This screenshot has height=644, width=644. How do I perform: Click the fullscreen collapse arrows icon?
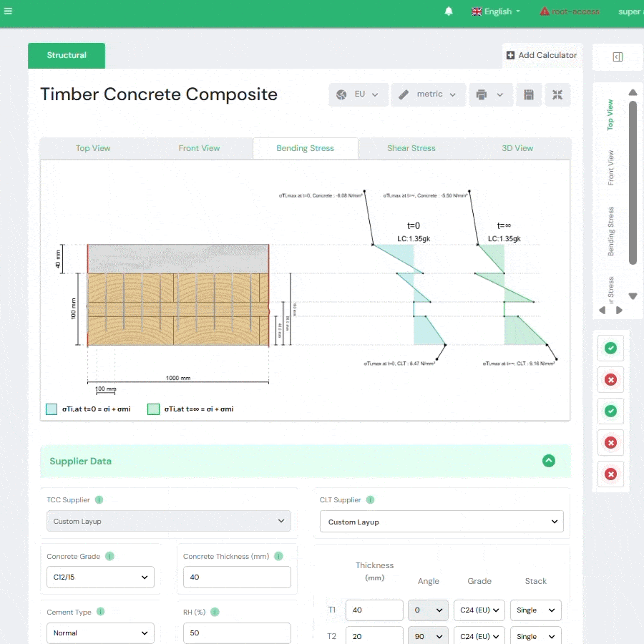(557, 94)
